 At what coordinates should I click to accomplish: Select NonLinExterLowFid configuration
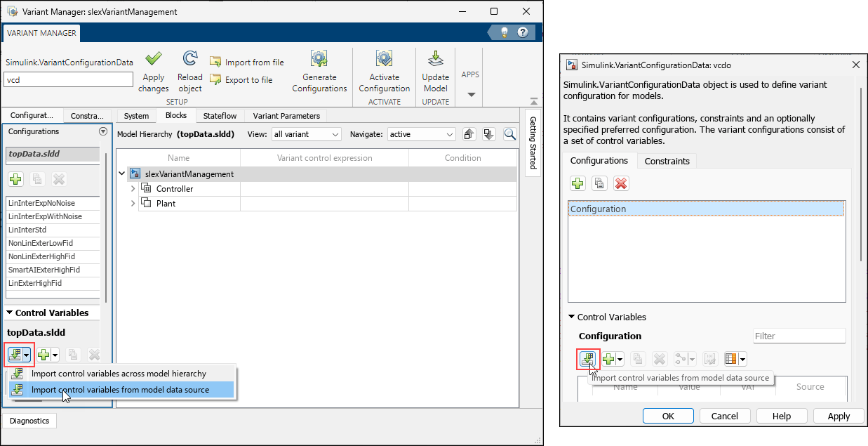[x=52, y=243]
